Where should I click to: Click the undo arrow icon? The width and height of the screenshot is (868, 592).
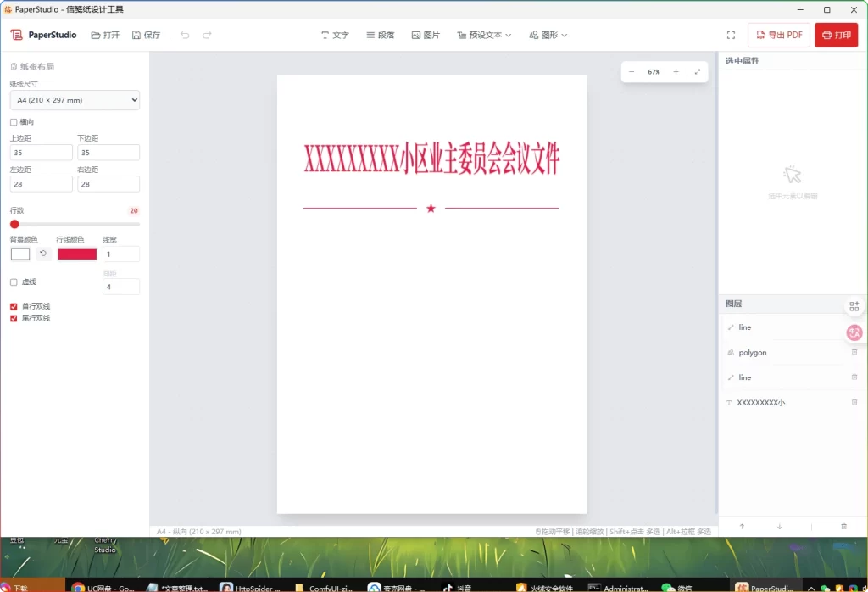pyautogui.click(x=185, y=35)
